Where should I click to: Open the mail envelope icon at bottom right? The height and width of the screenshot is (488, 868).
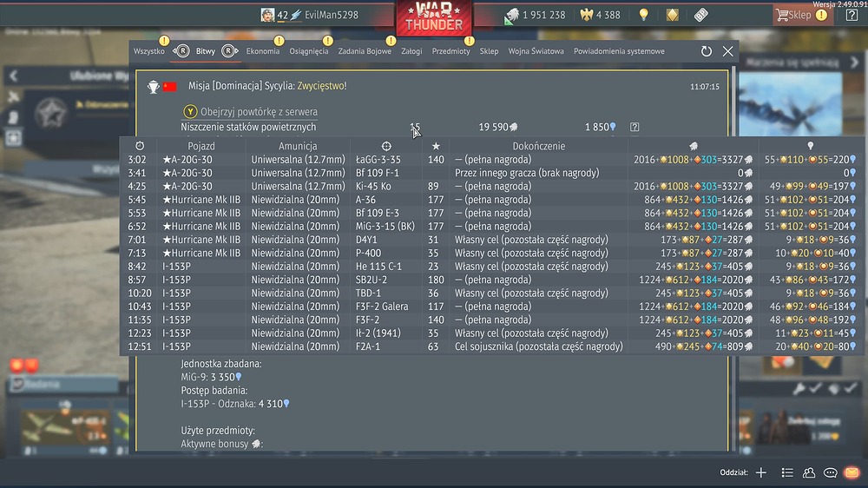(852, 472)
